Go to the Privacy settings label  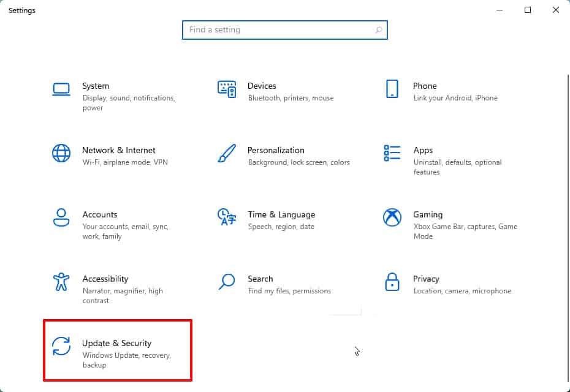pos(426,279)
